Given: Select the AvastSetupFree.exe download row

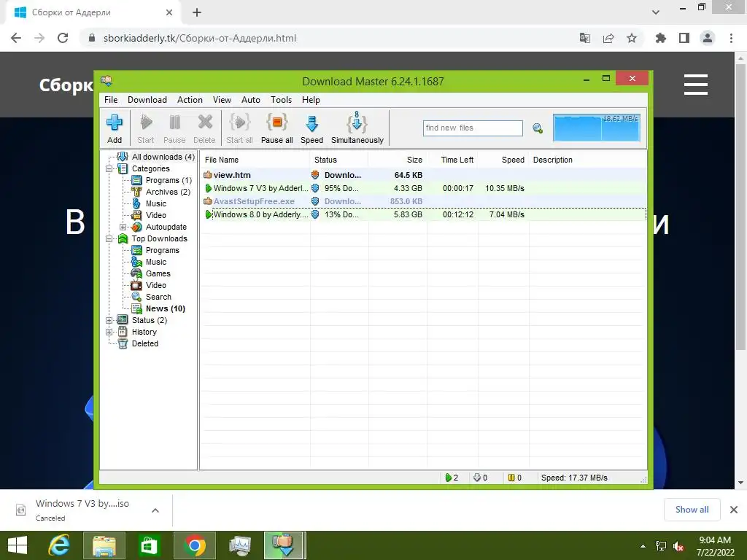Looking at the screenshot, I should tap(424, 201).
